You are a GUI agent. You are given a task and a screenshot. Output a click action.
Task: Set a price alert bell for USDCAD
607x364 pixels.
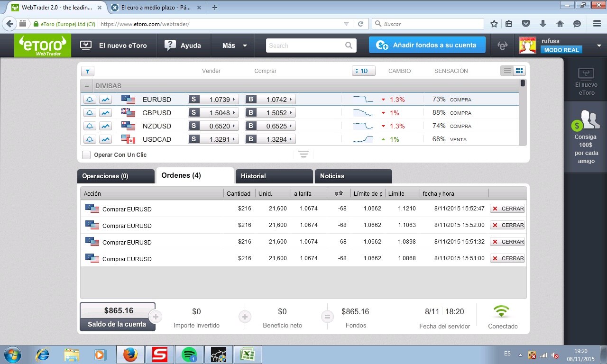(x=90, y=139)
